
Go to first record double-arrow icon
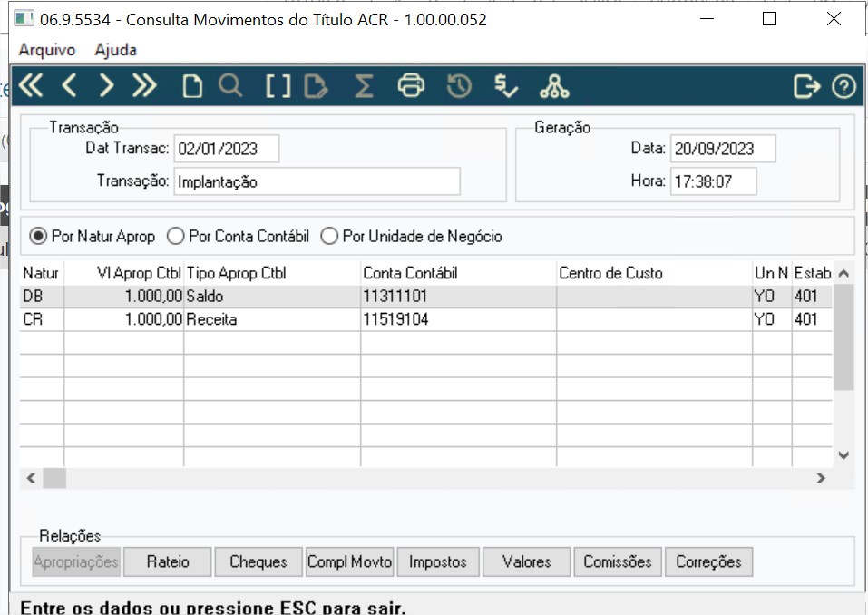31,86
